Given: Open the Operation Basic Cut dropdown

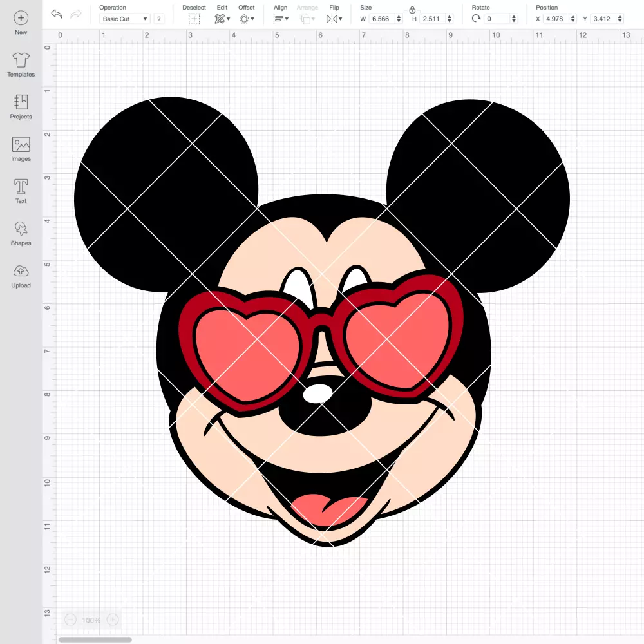Looking at the screenshot, I should (124, 19).
